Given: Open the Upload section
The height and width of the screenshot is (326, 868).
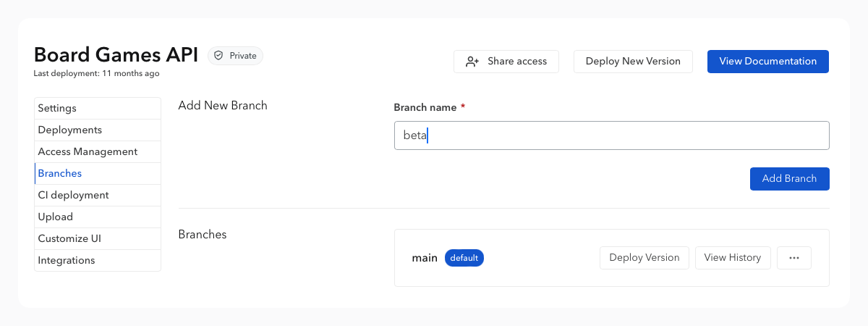Looking at the screenshot, I should tap(98, 217).
